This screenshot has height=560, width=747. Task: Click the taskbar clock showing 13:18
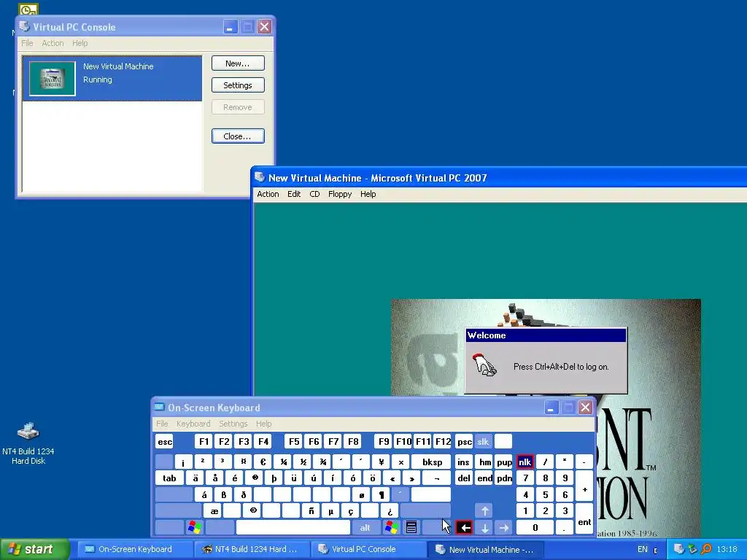click(727, 549)
